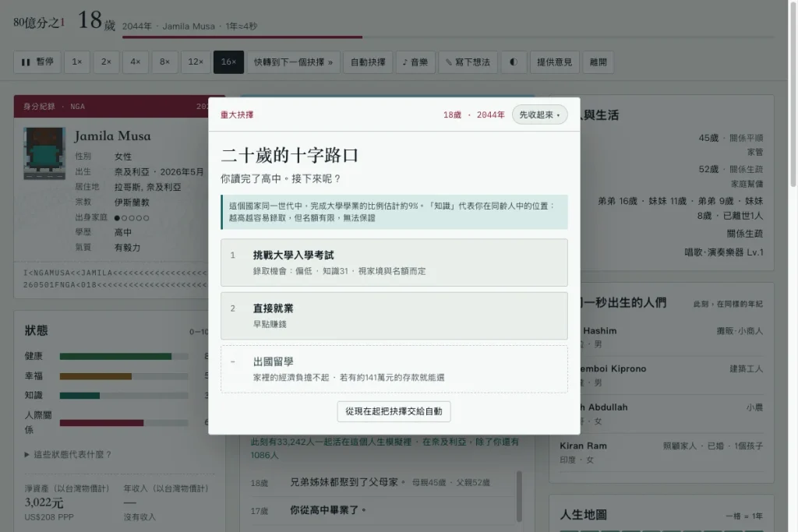Choose option 1 挑戰大學入學考試
The width and height of the screenshot is (798, 532).
coord(394,262)
